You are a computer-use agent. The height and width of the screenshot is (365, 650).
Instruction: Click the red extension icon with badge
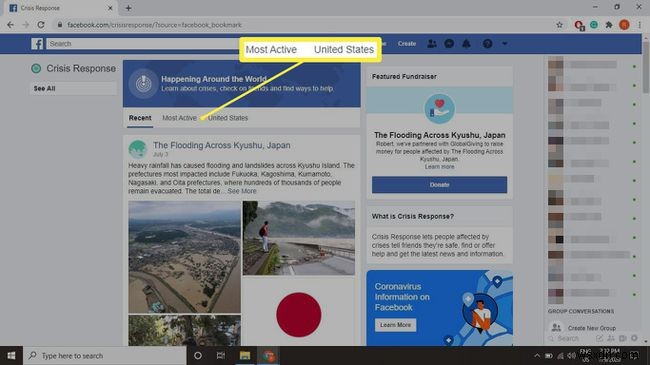(579, 25)
